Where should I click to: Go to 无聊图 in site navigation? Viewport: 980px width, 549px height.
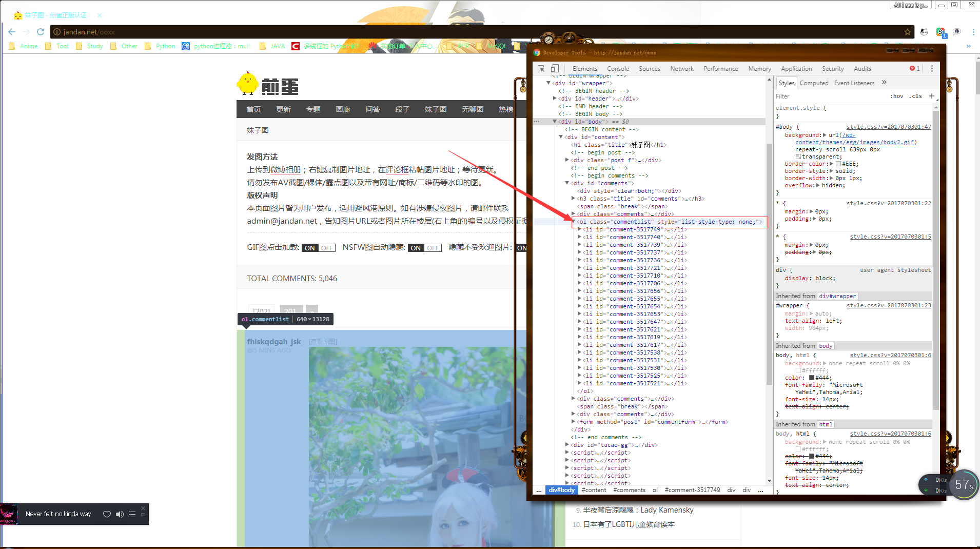pyautogui.click(x=473, y=109)
